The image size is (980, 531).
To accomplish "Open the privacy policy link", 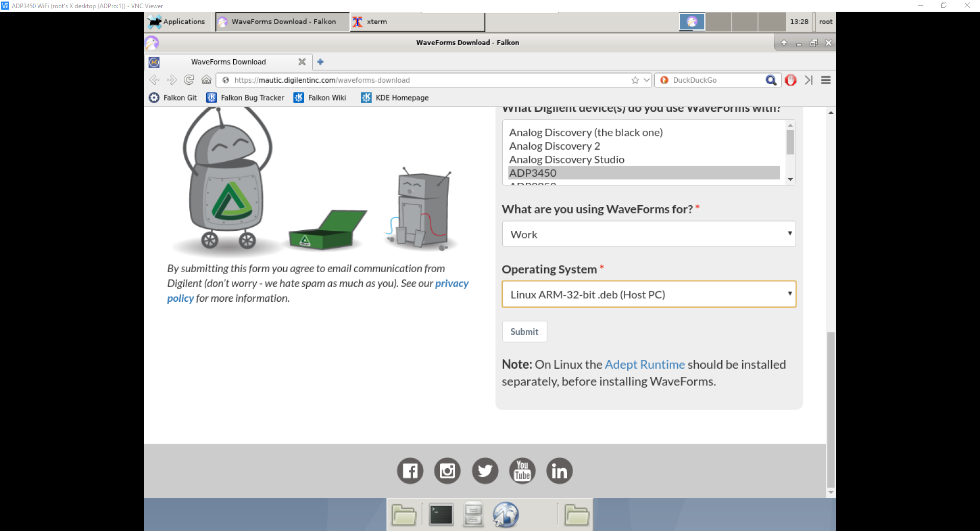I will point(451,283).
